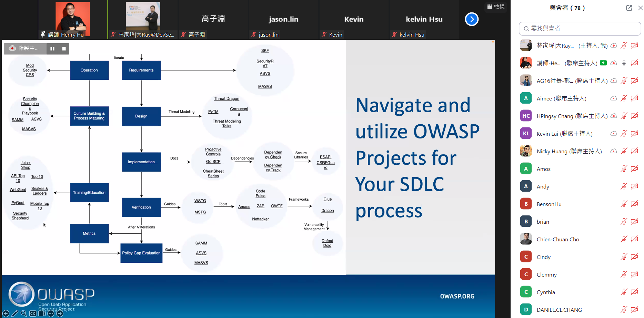Viewport: 644px width, 318px height.
Task: Turn on CC subtitles in the slideshow
Action: click(x=33, y=314)
